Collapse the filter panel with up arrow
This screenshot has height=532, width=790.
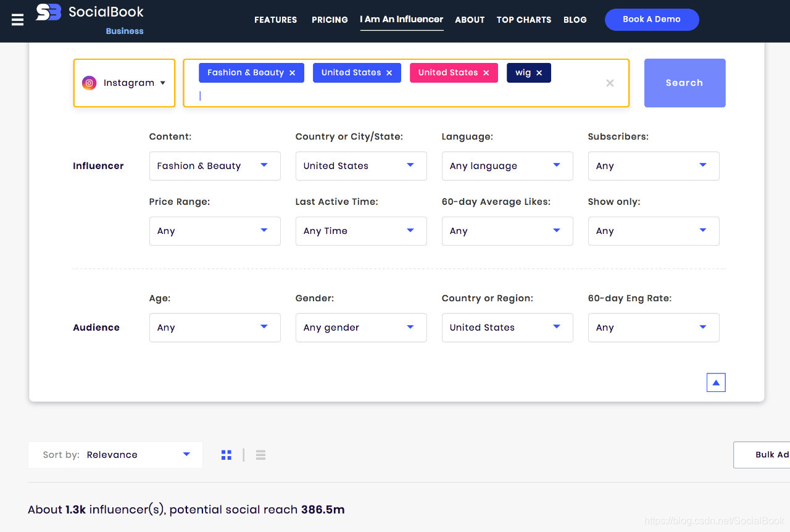click(x=716, y=383)
